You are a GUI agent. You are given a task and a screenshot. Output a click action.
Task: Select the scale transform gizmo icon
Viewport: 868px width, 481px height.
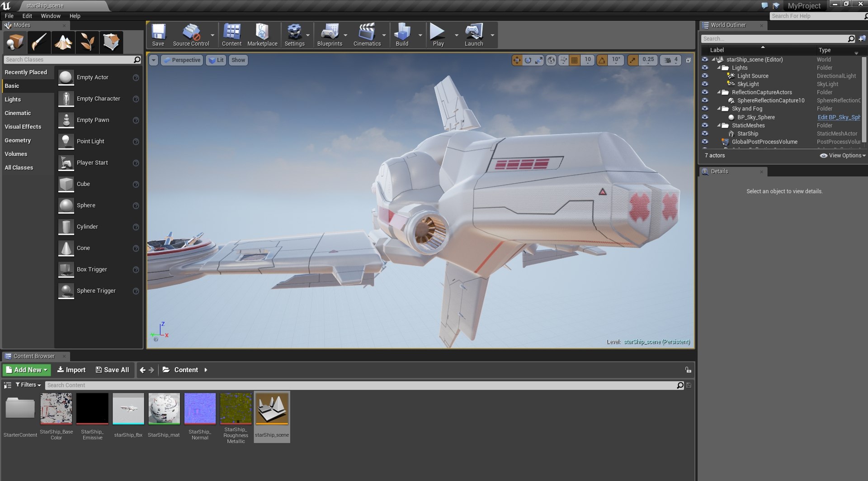tap(539, 60)
